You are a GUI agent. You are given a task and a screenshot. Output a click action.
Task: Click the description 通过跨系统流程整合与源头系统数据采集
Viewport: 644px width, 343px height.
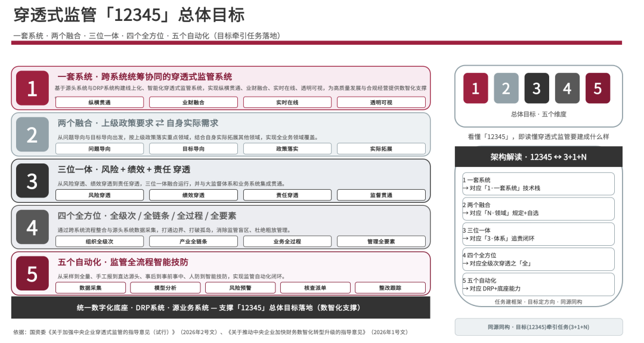[x=174, y=230]
